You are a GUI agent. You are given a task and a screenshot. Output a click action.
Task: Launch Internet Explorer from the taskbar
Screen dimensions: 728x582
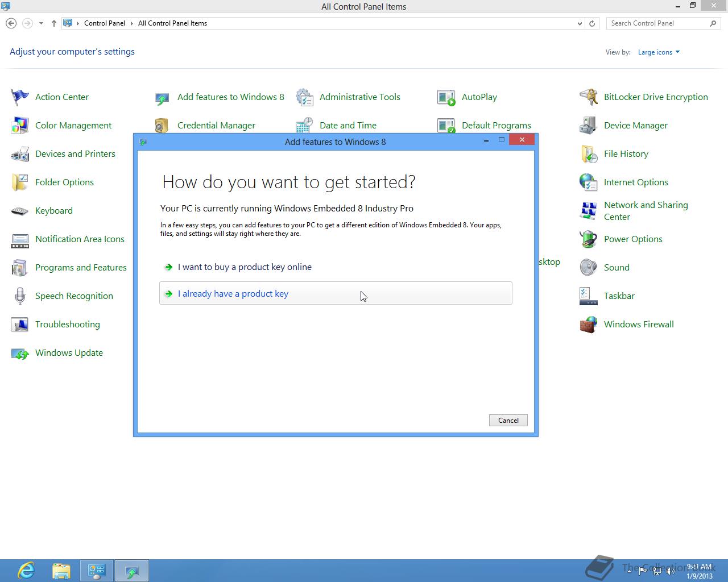click(x=26, y=571)
